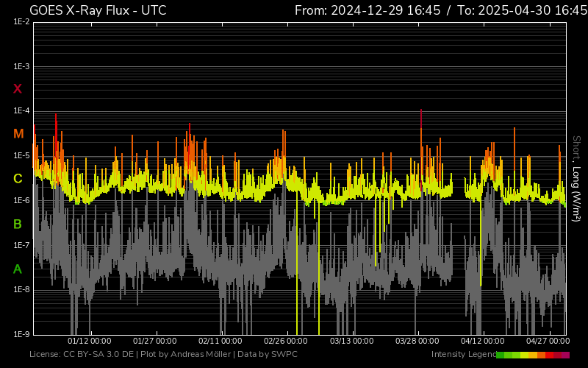The image size is (588, 368).
Task: Select the yellow C flare class label
Action: [18, 178]
